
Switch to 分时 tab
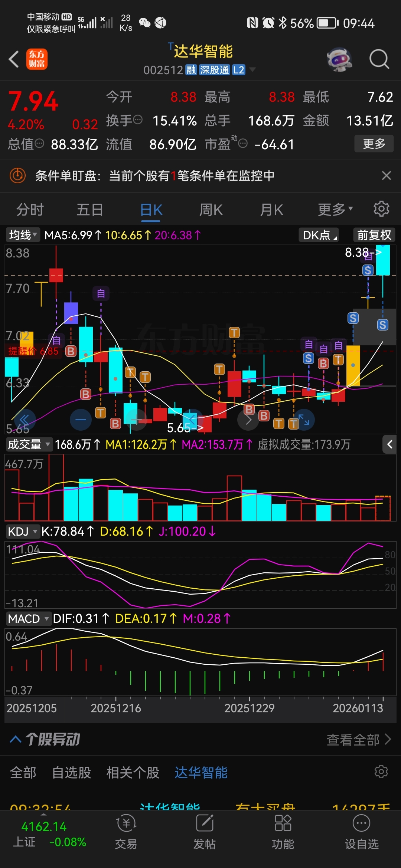pyautogui.click(x=30, y=210)
